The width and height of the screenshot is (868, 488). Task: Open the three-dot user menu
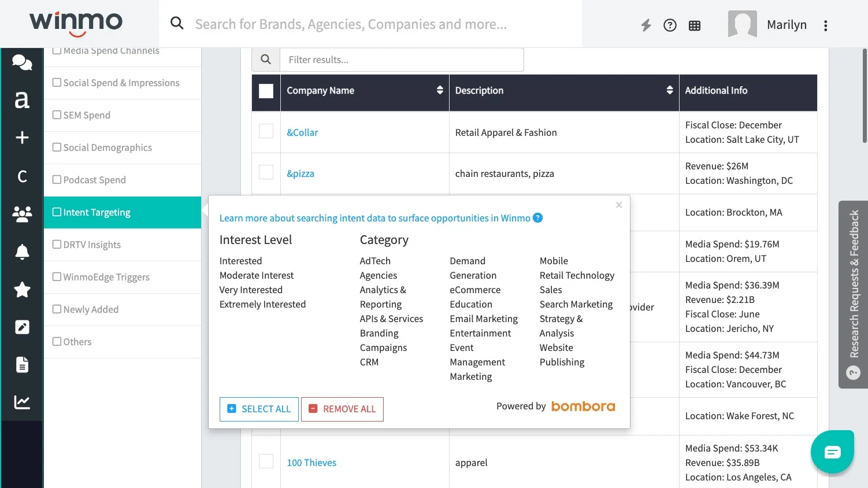pos(825,25)
